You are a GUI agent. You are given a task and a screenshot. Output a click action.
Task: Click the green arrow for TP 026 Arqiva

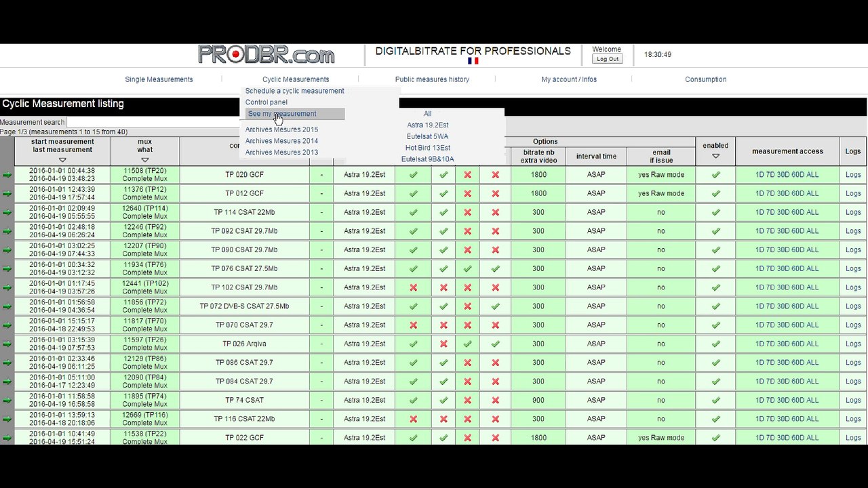(7, 344)
